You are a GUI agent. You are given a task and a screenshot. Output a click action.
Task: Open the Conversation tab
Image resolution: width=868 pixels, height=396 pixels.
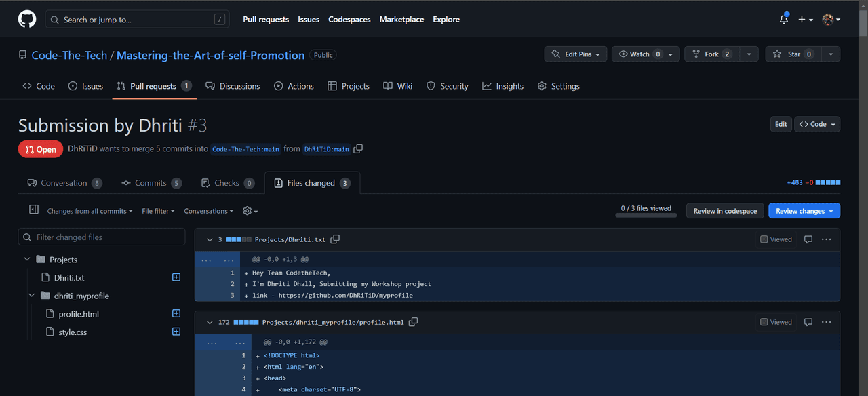[64, 183]
